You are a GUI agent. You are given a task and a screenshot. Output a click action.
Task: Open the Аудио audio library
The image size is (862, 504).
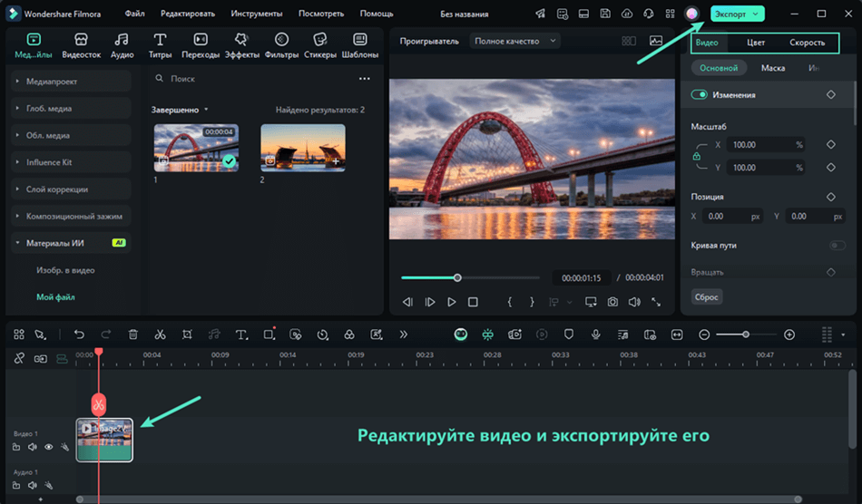click(122, 45)
